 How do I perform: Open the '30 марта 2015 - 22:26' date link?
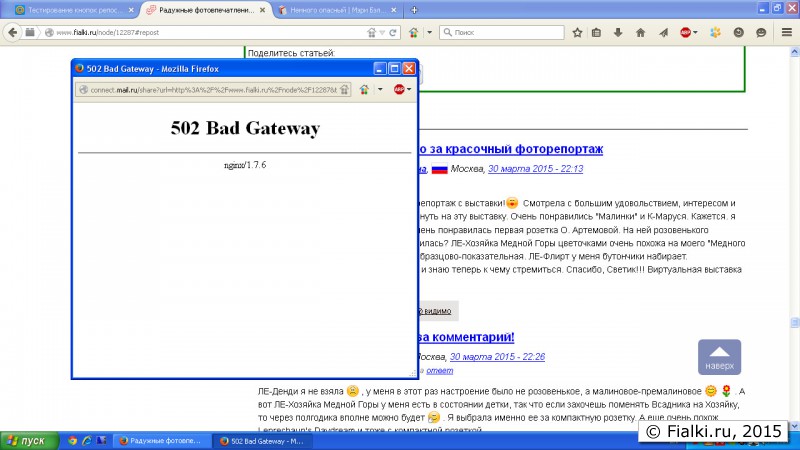[497, 357]
